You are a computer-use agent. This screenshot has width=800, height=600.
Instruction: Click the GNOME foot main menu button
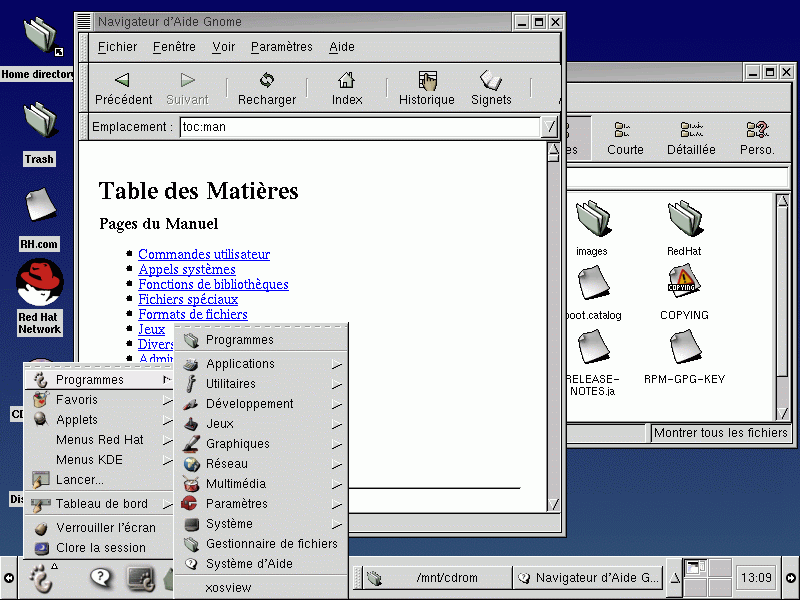click(x=42, y=577)
